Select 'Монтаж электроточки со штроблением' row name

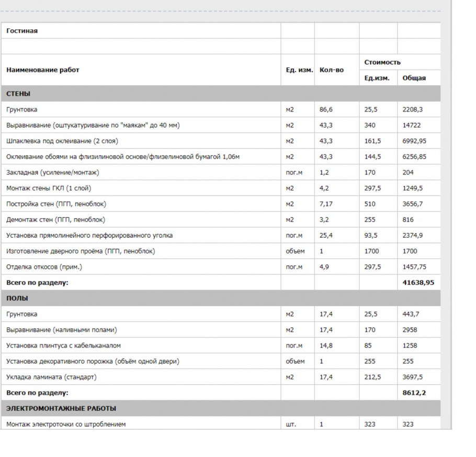[66, 424]
